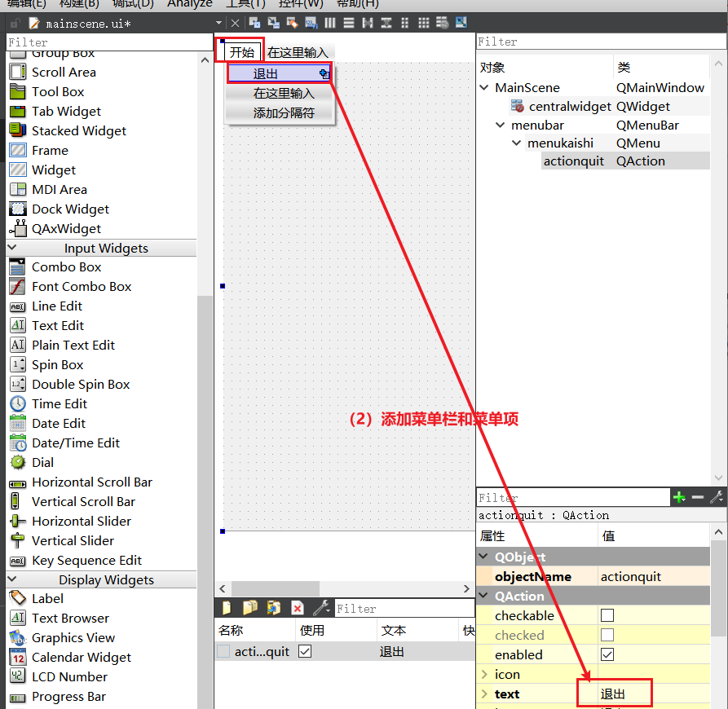Screen dimensions: 728x709
Task: Select the 退出 menu item
Action: click(x=279, y=73)
